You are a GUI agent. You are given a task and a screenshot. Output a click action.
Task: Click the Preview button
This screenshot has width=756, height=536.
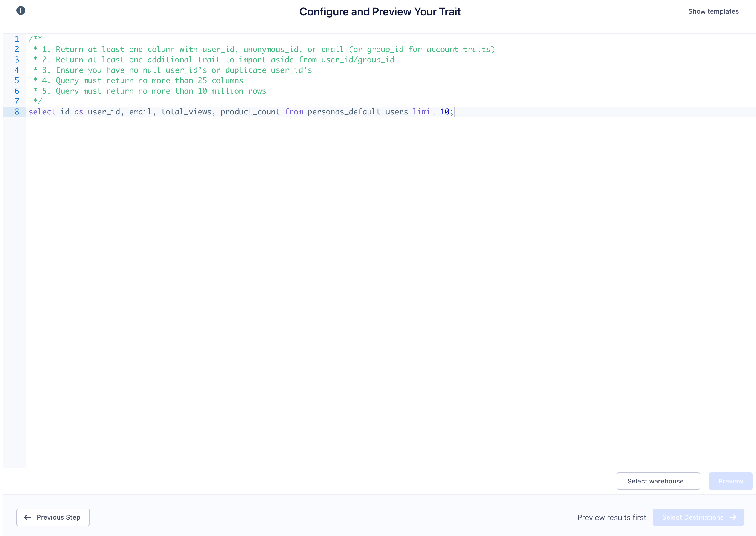click(x=730, y=481)
